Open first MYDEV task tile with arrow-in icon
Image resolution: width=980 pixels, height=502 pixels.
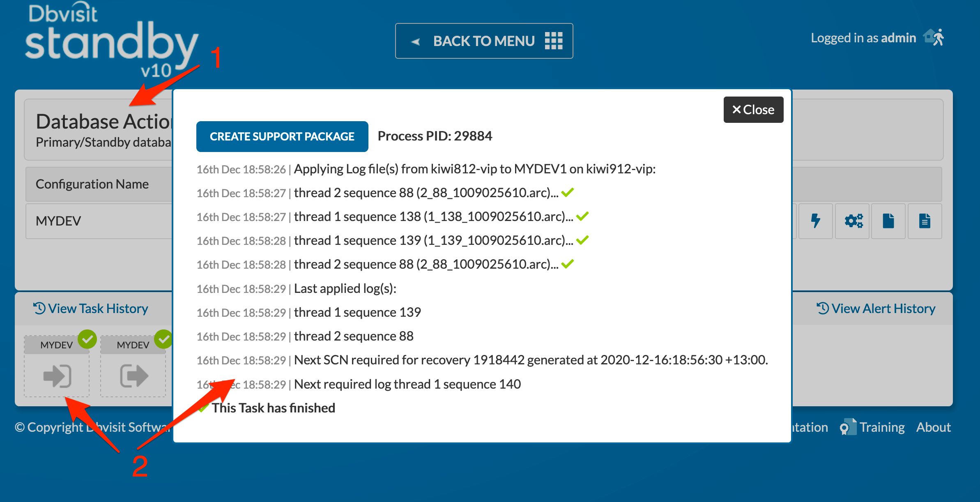[57, 366]
